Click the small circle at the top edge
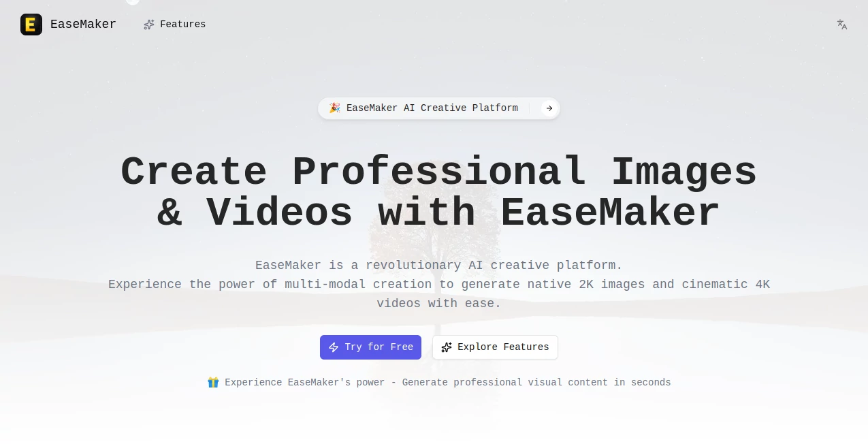This screenshot has width=868, height=444. point(133,2)
